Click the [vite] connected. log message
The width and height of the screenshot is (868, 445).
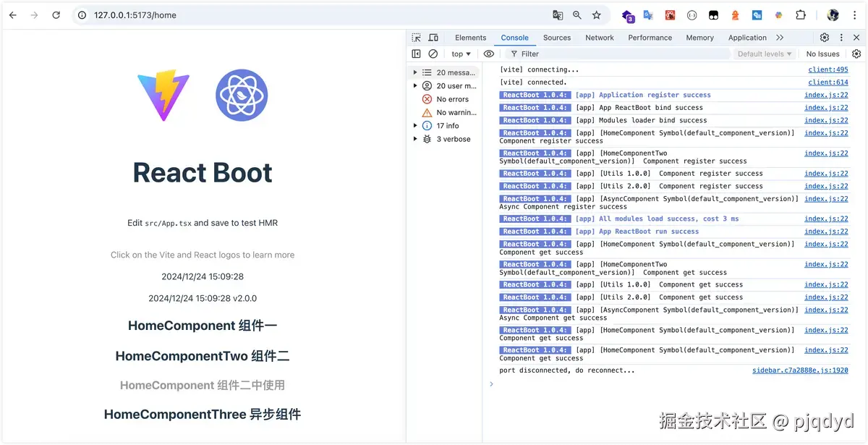(533, 82)
